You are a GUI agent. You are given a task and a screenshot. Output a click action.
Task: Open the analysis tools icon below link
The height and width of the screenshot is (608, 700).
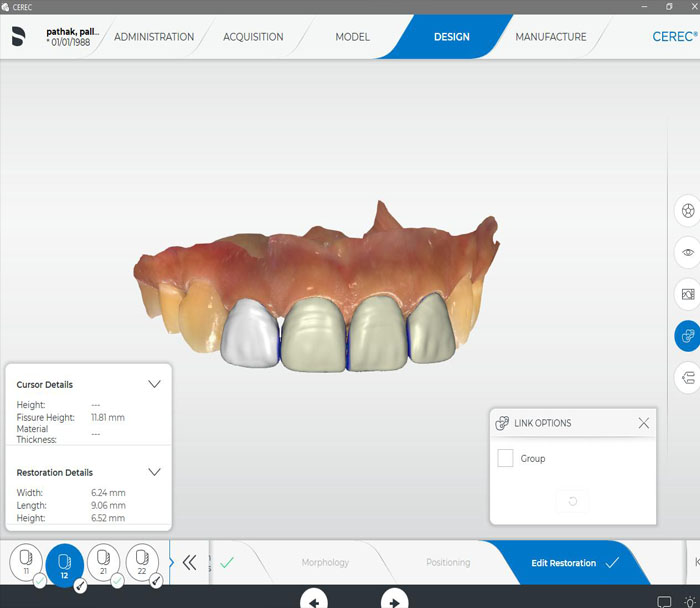tap(688, 378)
